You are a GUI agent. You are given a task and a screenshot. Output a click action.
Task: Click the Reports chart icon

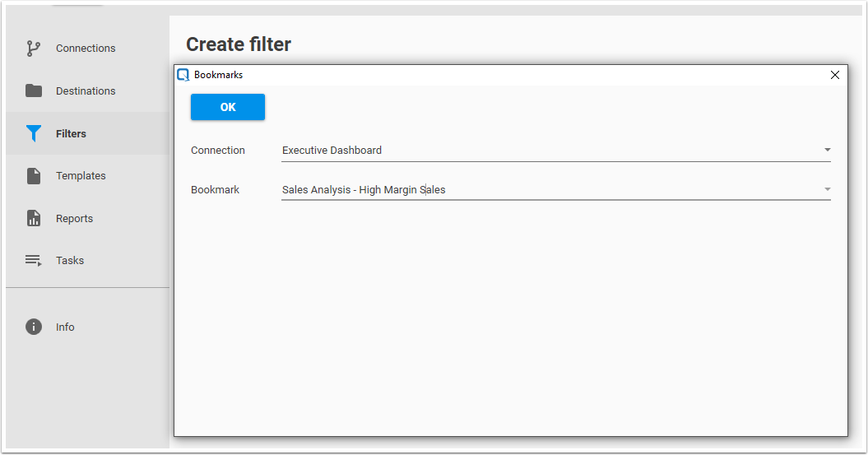tap(34, 219)
